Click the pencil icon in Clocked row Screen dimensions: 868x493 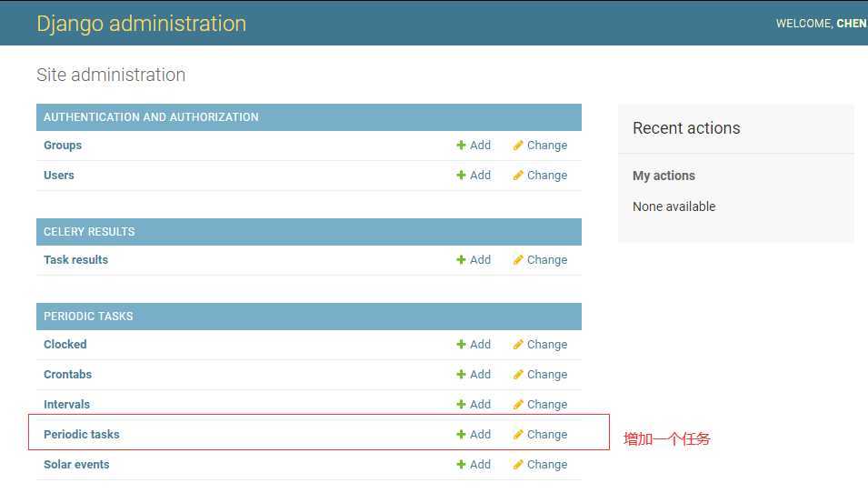(517, 345)
